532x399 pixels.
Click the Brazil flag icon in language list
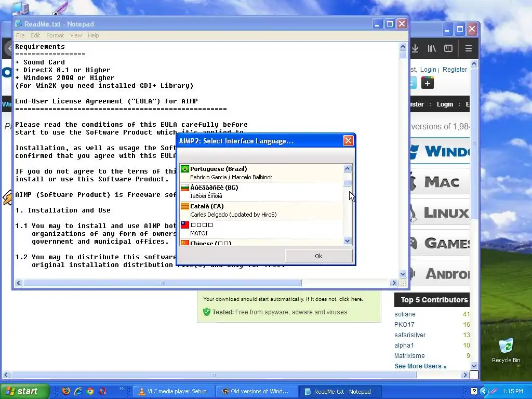pyautogui.click(x=185, y=169)
